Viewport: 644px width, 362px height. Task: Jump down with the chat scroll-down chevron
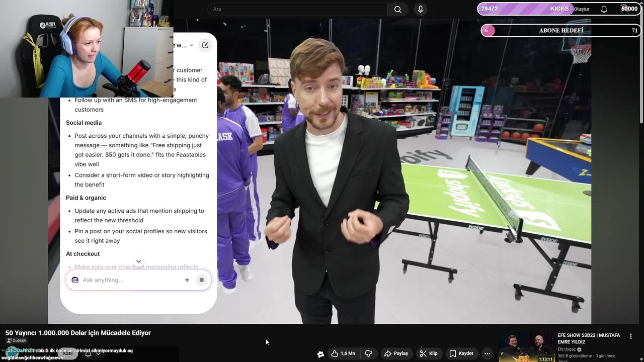[138, 261]
